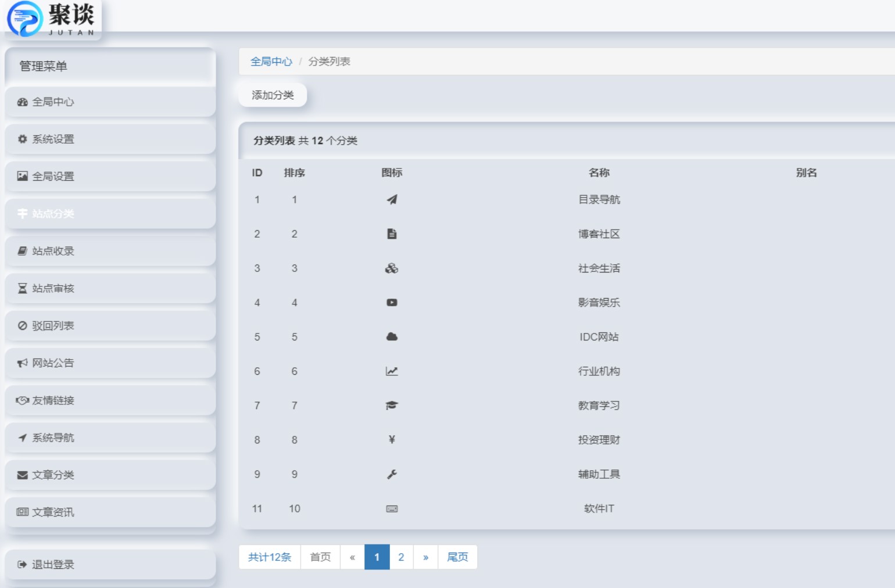The height and width of the screenshot is (588, 895).
Task: Click the ¥ icon for 投资理财
Action: pyautogui.click(x=392, y=440)
